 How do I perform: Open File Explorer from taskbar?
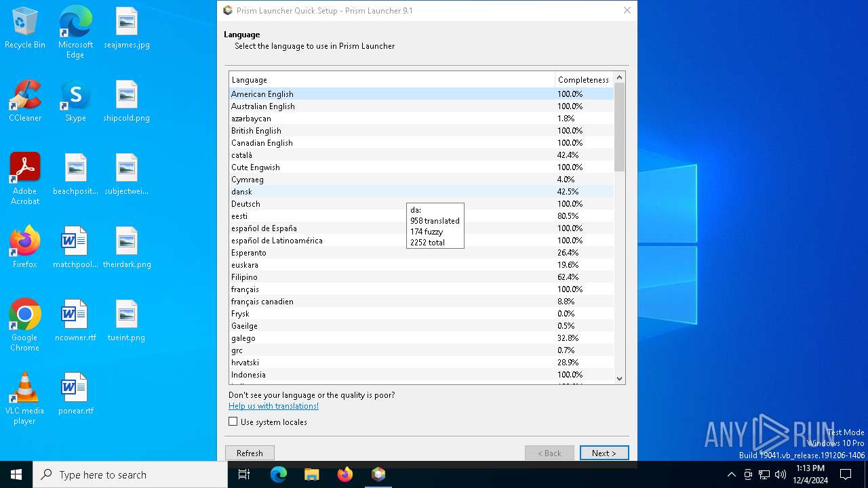[311, 474]
